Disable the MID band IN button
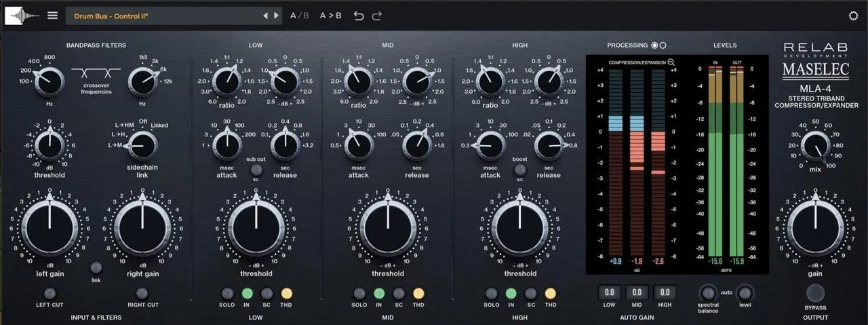The width and height of the screenshot is (868, 325). [379, 293]
